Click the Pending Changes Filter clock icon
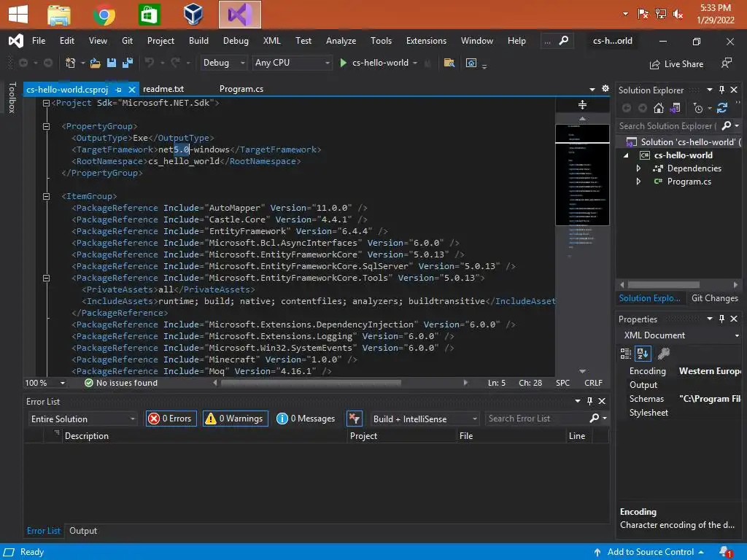This screenshot has height=560, width=747. coord(698,109)
